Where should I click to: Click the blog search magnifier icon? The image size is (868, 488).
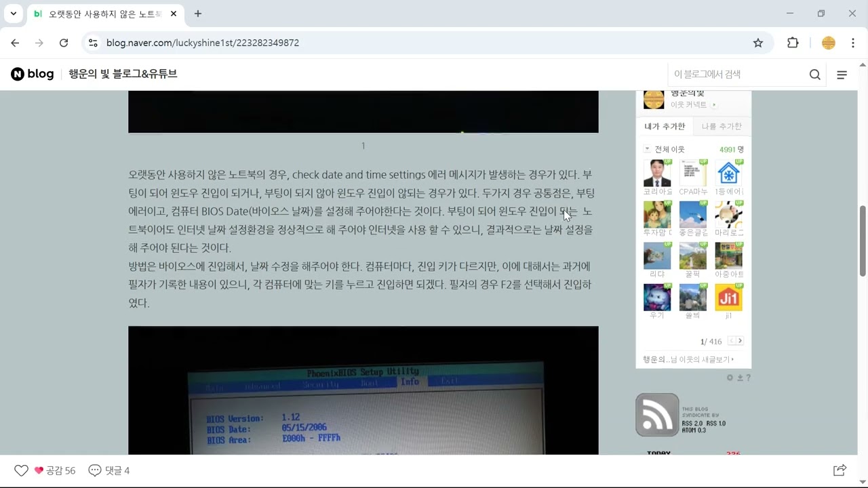[x=815, y=75]
